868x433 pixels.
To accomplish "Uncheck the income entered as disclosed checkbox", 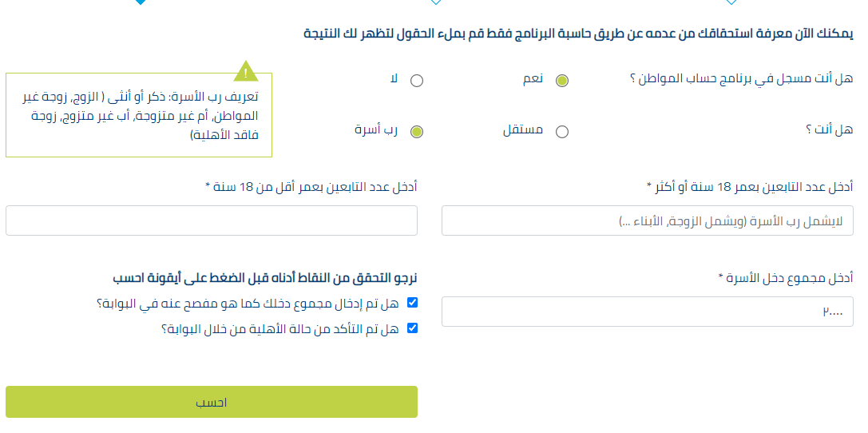I will click(x=412, y=302).
